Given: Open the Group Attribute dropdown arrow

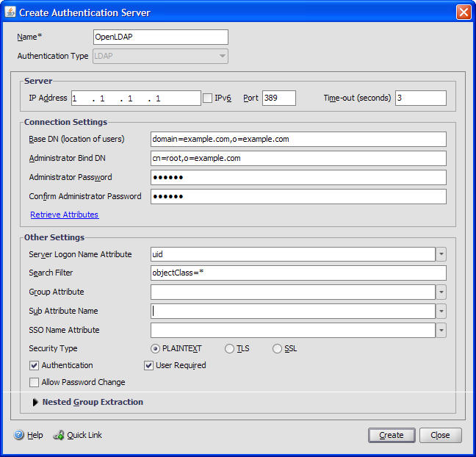Looking at the screenshot, I should 441,292.
